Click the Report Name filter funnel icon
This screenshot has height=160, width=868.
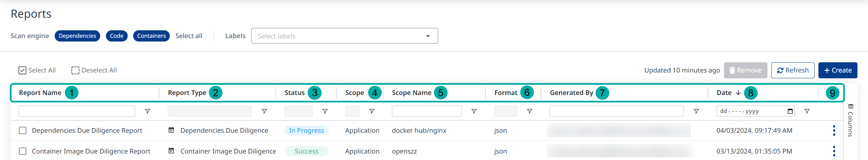(147, 111)
